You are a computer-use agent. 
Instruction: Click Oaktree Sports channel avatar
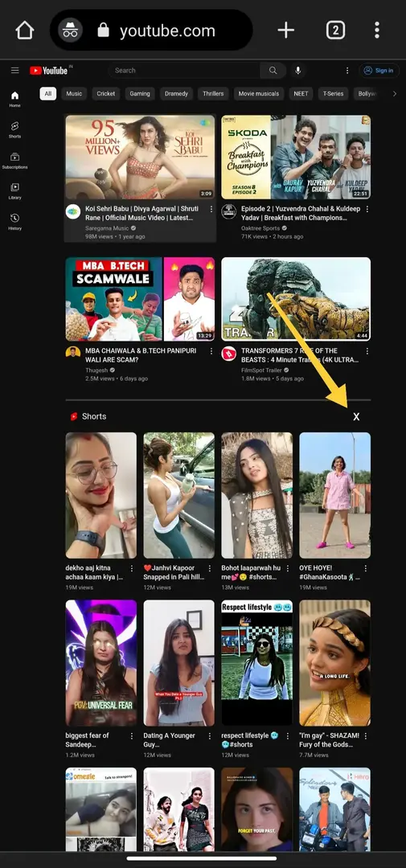point(229,211)
